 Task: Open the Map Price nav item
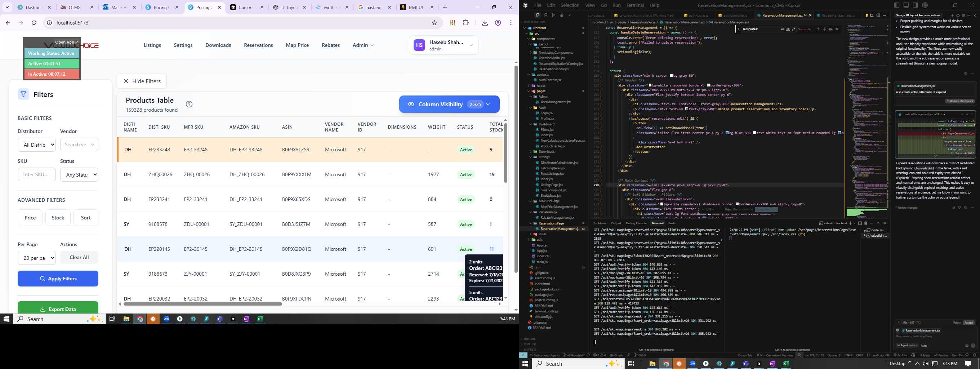297,45
